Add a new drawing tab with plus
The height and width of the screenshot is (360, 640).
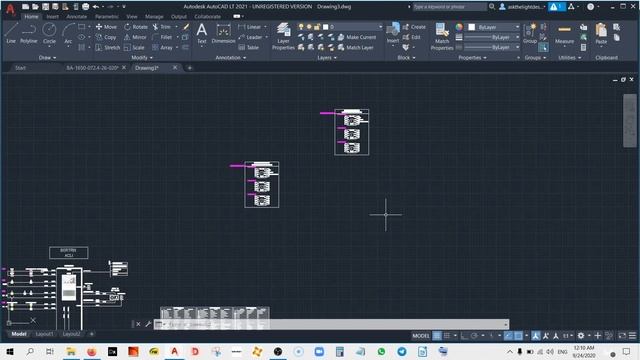[189, 68]
